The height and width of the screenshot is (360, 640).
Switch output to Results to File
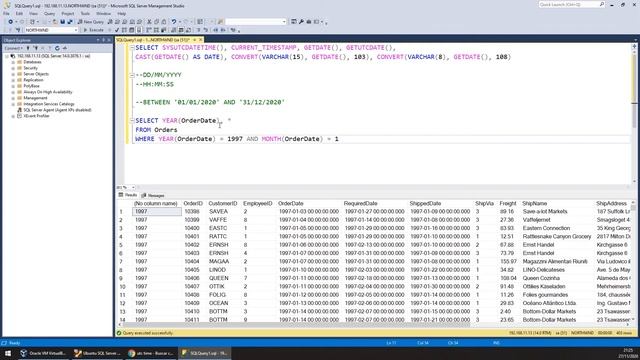[188, 30]
